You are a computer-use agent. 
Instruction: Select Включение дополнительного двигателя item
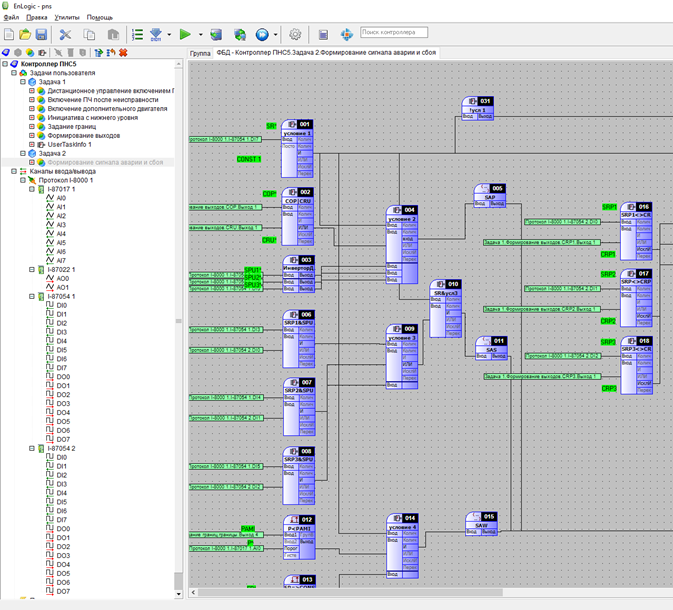(107, 109)
